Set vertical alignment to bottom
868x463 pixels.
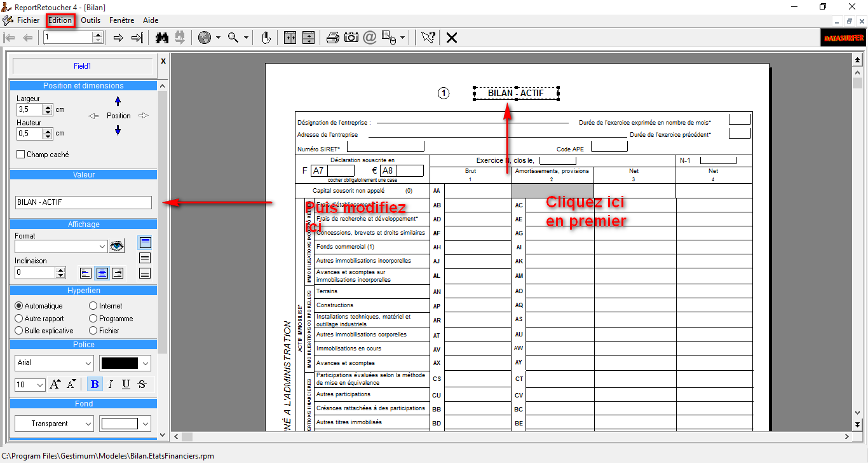145,273
